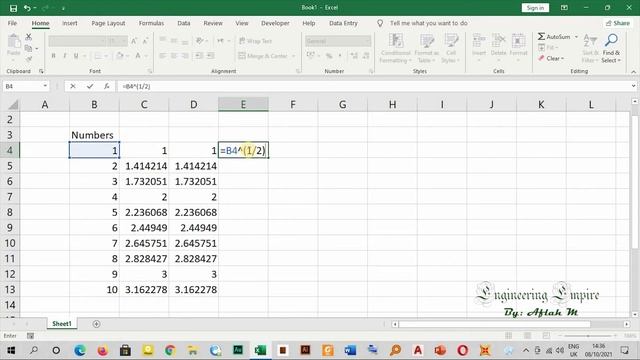Open Find & Select menu
This screenshot has width=640, height=360.
pyautogui.click(x=611, y=49)
